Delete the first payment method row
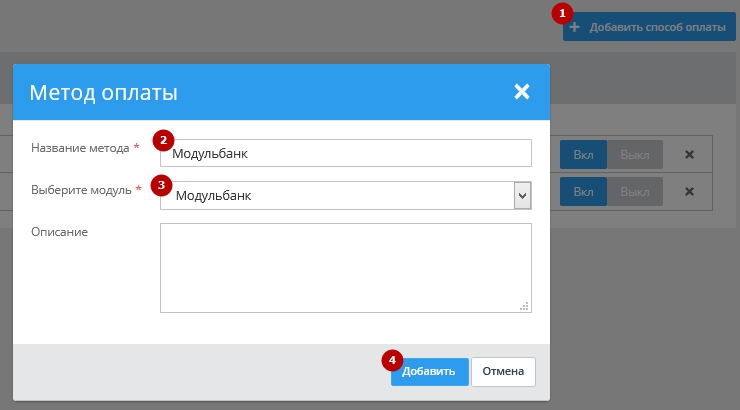740x410 pixels. pos(689,155)
